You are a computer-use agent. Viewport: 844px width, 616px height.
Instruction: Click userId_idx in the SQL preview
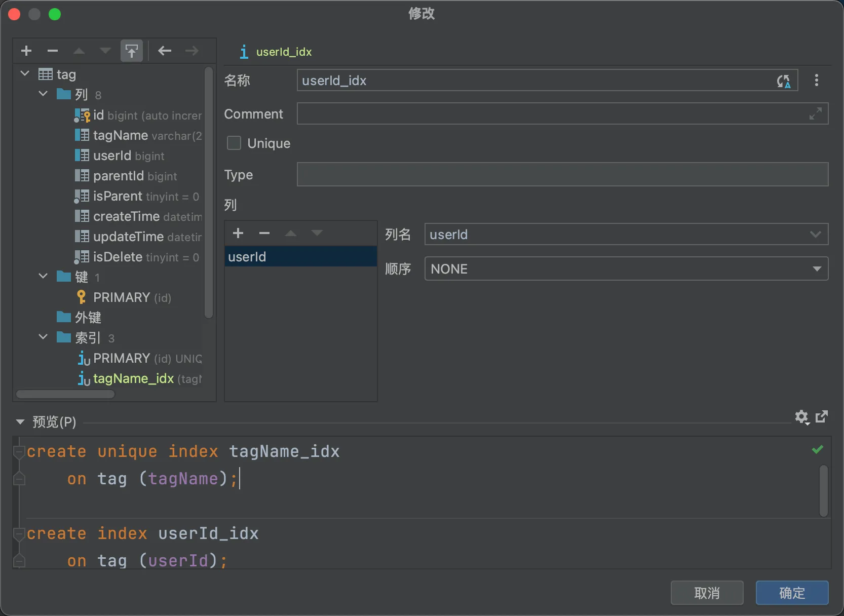pyautogui.click(x=208, y=533)
